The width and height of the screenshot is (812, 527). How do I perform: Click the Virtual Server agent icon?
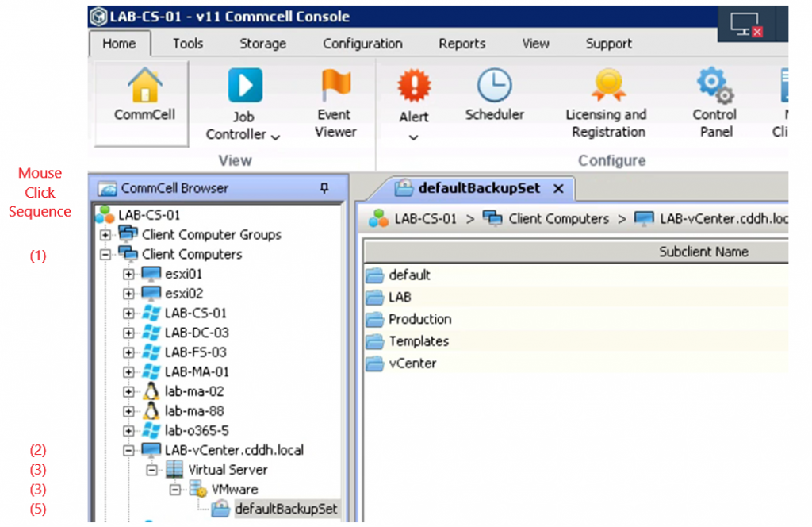coord(174,470)
